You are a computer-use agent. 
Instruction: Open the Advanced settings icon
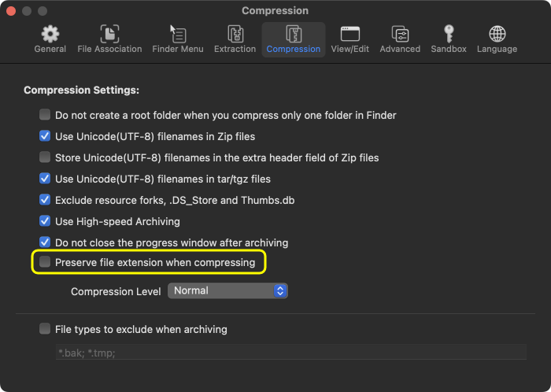pyautogui.click(x=400, y=34)
